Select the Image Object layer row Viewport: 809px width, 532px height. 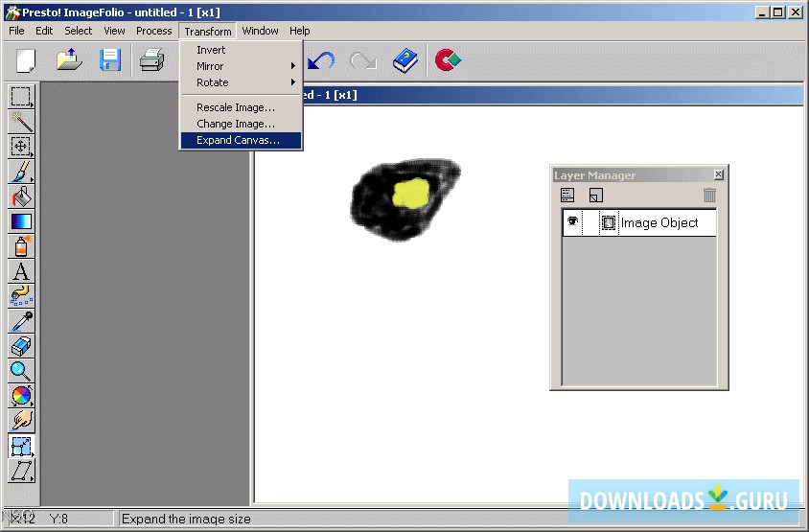(639, 222)
